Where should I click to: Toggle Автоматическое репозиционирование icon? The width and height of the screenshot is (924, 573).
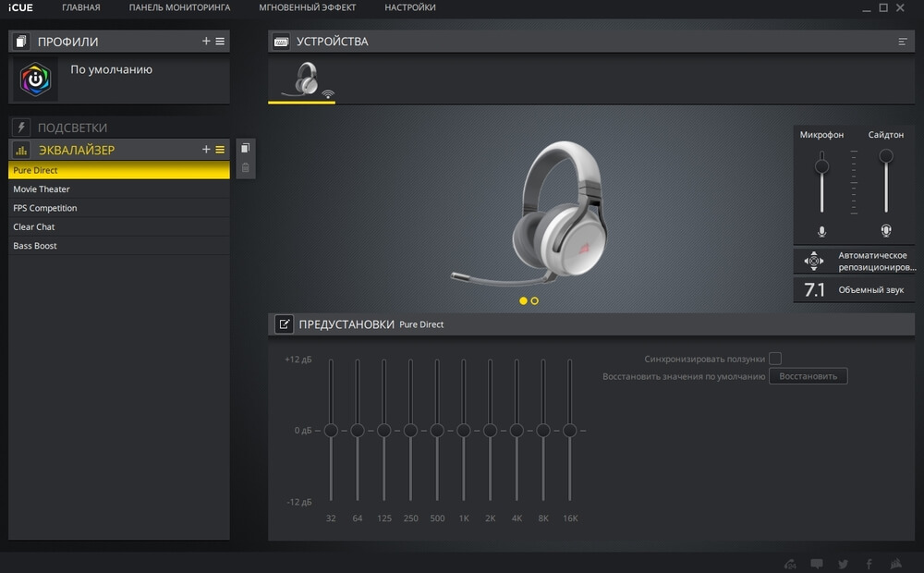[x=814, y=262]
